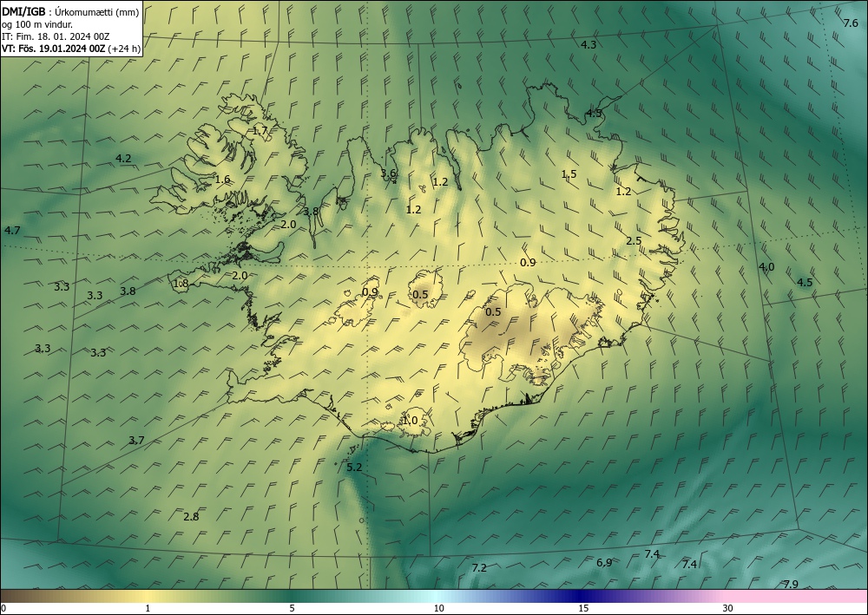Click the dark navy band of the colour scale
This screenshot has height=615, width=868.
578,596
